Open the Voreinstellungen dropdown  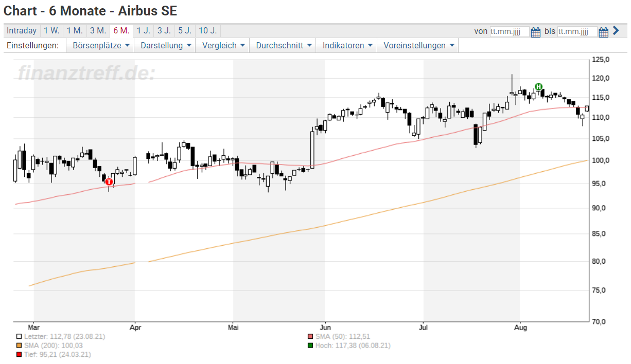click(417, 45)
